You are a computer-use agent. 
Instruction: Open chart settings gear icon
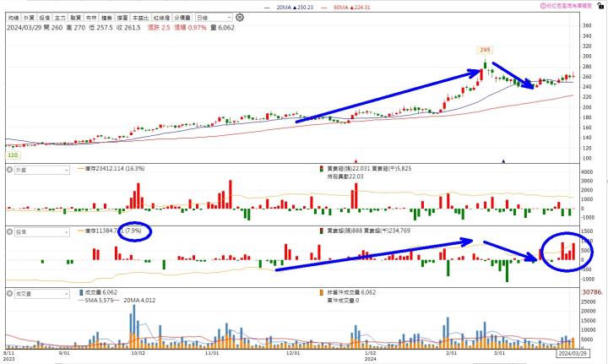click(240, 18)
